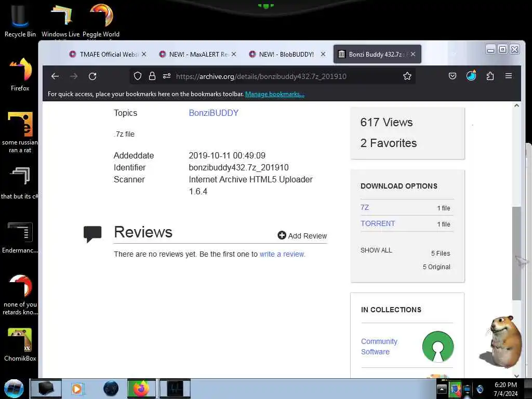Click the forward navigation arrow
This screenshot has width=532, height=399.
tap(74, 76)
